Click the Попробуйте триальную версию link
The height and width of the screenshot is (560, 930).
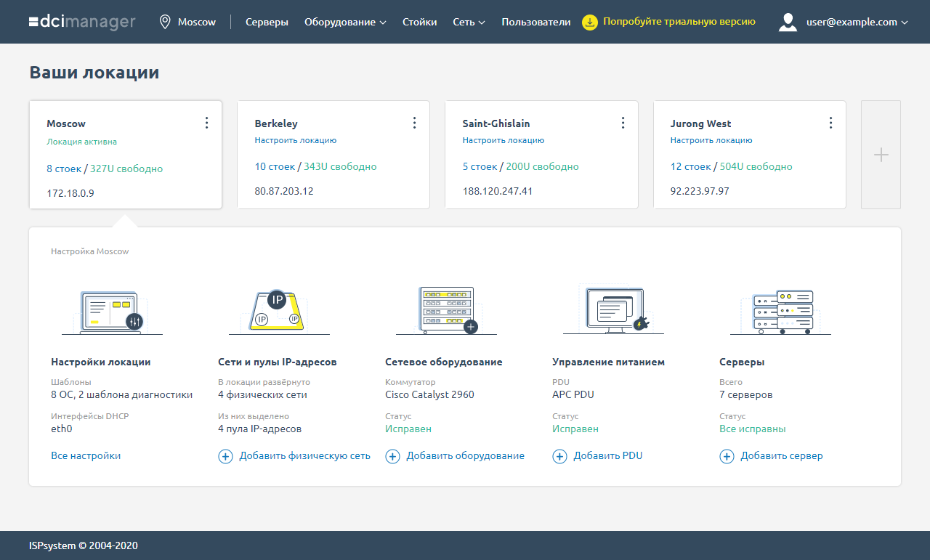(x=679, y=22)
